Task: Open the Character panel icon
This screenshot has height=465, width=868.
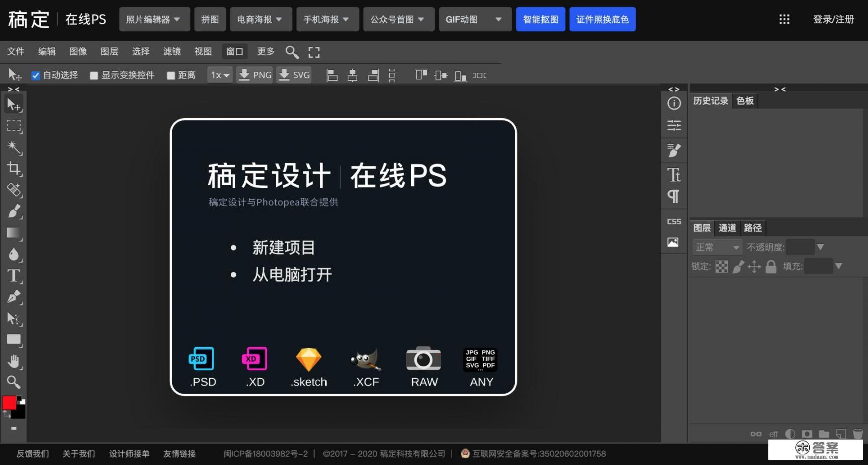Action: [674, 175]
